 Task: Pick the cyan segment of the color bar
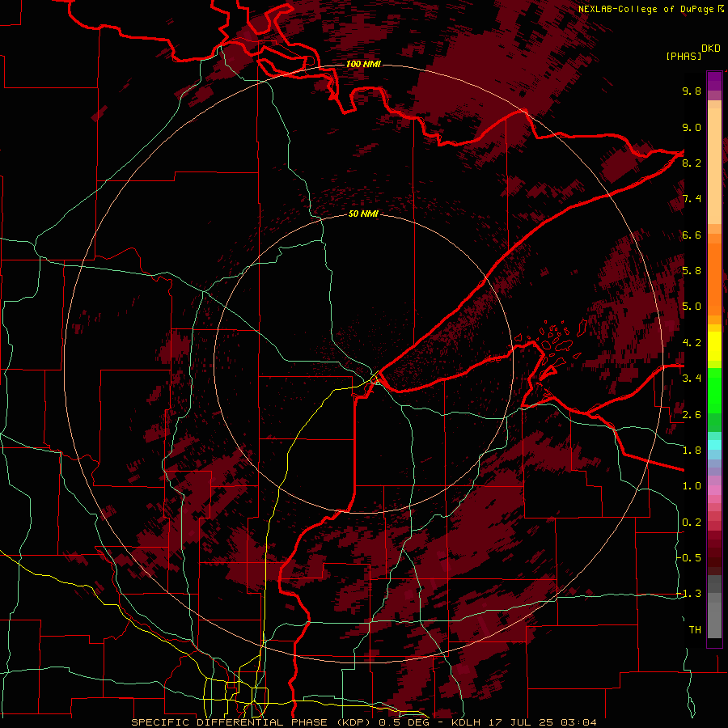coord(714,444)
